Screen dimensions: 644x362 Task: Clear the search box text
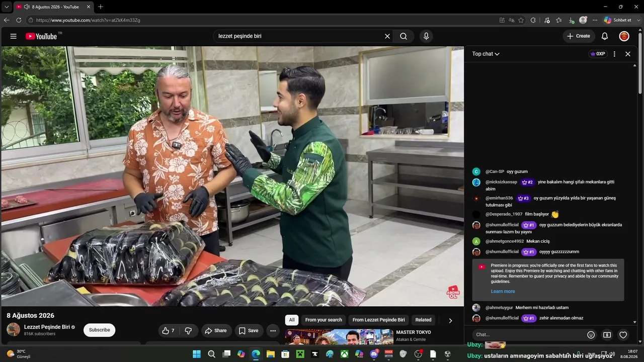387,36
